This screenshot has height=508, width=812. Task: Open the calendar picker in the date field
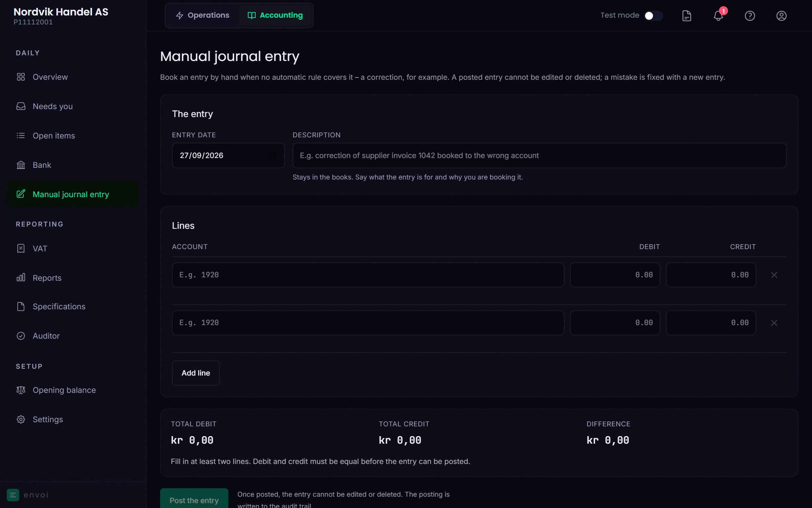click(x=273, y=155)
